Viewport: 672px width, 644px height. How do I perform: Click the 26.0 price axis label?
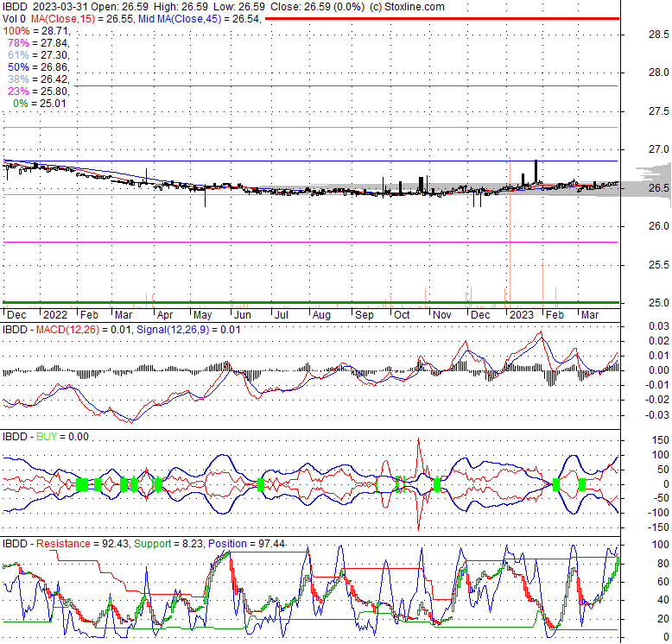click(658, 226)
